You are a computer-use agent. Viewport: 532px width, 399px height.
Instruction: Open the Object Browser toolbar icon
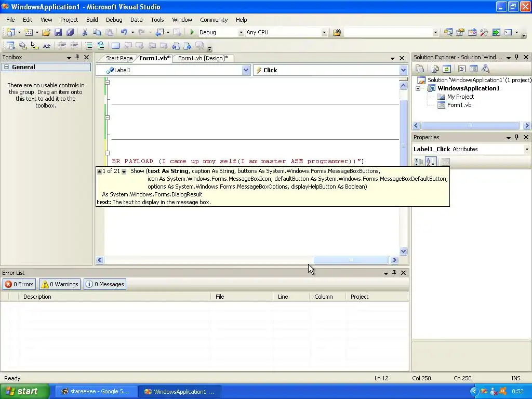coord(472,32)
